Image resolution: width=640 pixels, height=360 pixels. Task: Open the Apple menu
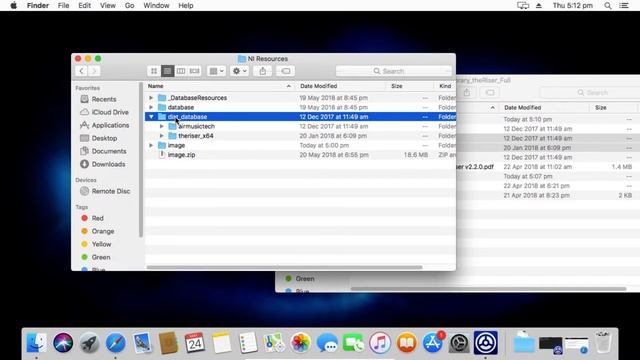(13, 5)
